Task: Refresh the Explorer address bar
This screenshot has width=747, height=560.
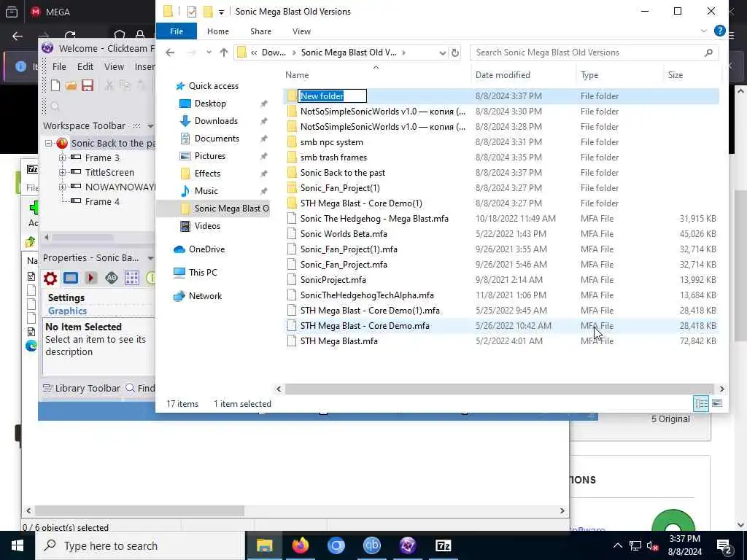Action: point(455,52)
